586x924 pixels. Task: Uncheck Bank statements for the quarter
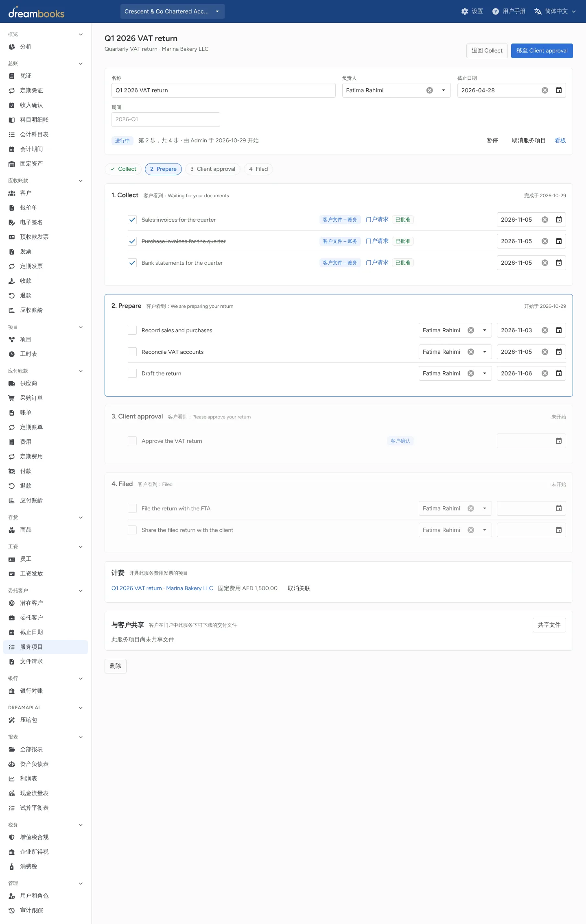tap(132, 263)
